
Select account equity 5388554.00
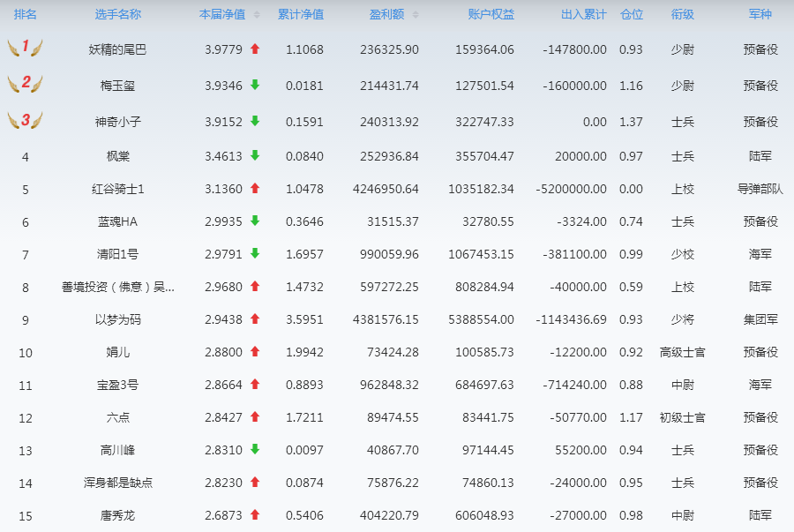coord(481,320)
